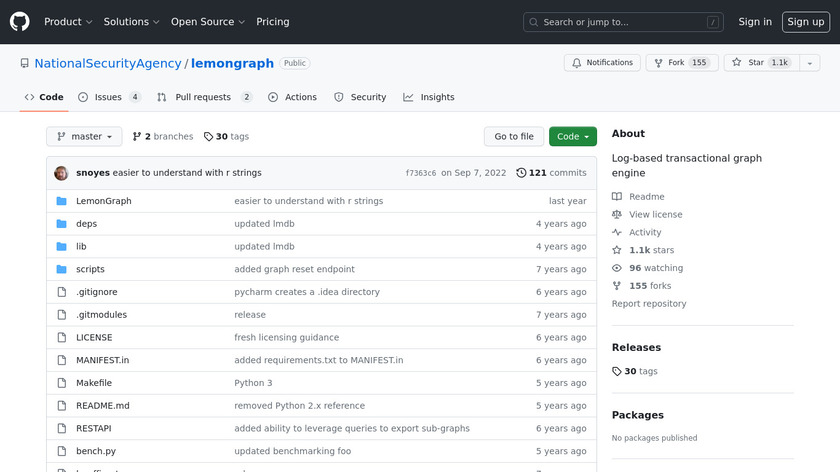Screen dimensions: 840x472
Task: Go to the Pricing page
Action: pos(273,22)
